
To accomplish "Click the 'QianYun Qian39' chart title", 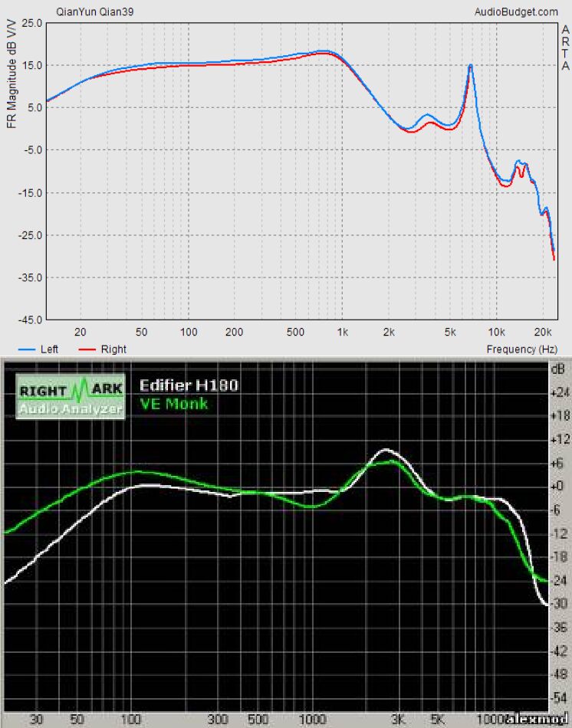I will tap(95, 12).
